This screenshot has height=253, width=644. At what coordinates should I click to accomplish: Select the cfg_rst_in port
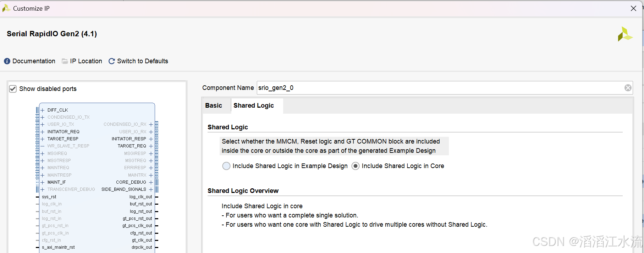51,240
